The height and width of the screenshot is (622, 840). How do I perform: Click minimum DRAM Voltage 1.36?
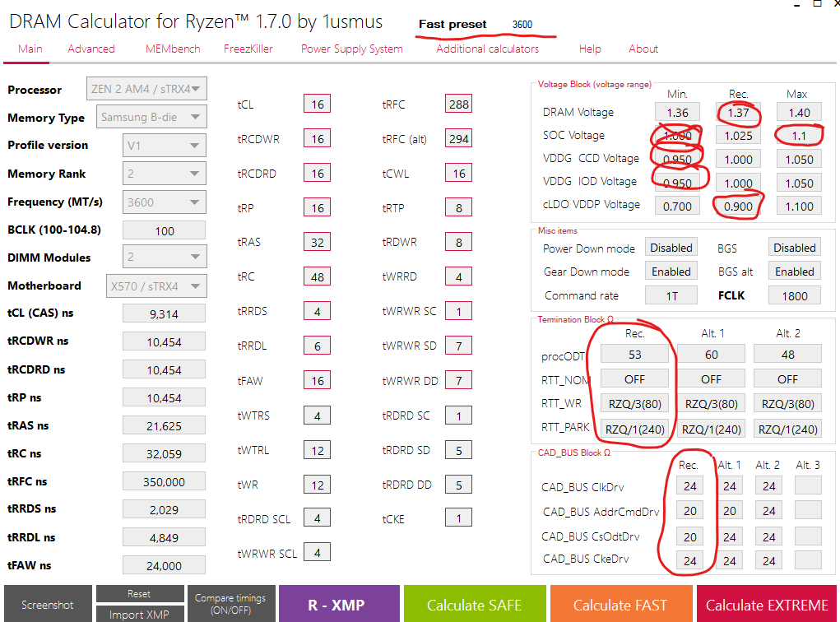(677, 113)
